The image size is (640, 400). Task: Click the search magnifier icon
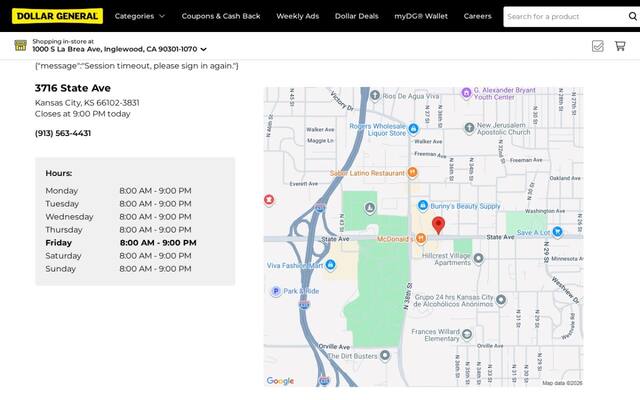[633, 16]
